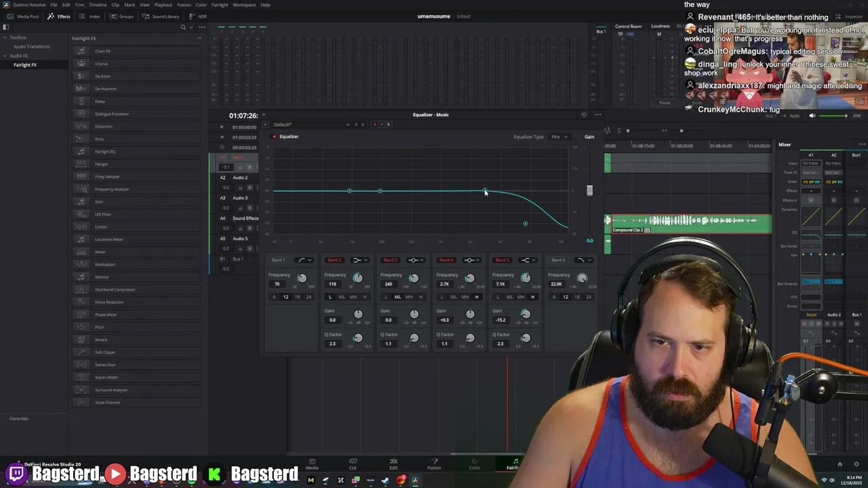Screen dimensions: 868x488
Task: Open the Workspace menu
Action: [x=244, y=5]
